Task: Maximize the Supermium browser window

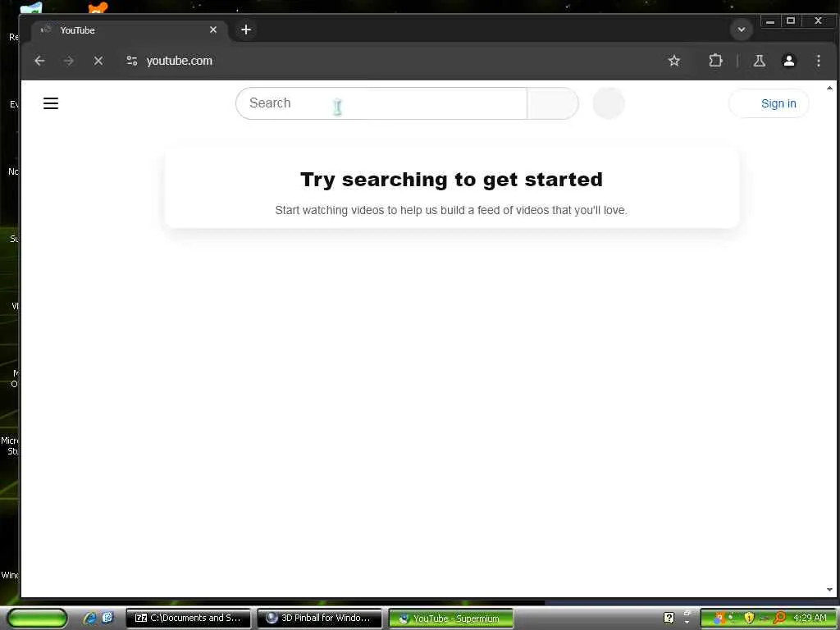Action: click(791, 21)
